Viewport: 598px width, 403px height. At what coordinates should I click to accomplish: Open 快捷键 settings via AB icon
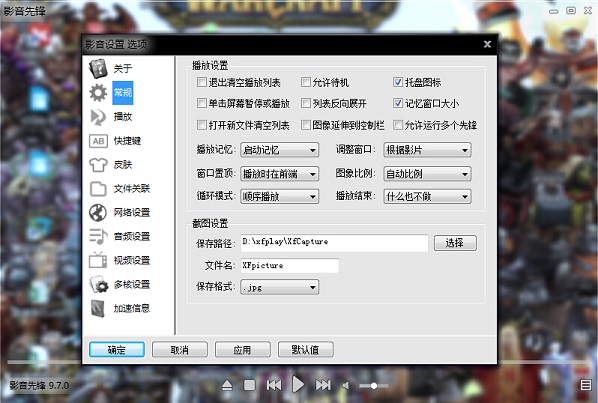coord(98,141)
